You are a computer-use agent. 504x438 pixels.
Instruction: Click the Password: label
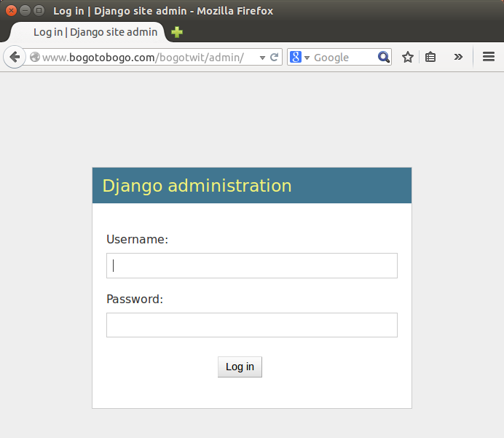coord(135,300)
